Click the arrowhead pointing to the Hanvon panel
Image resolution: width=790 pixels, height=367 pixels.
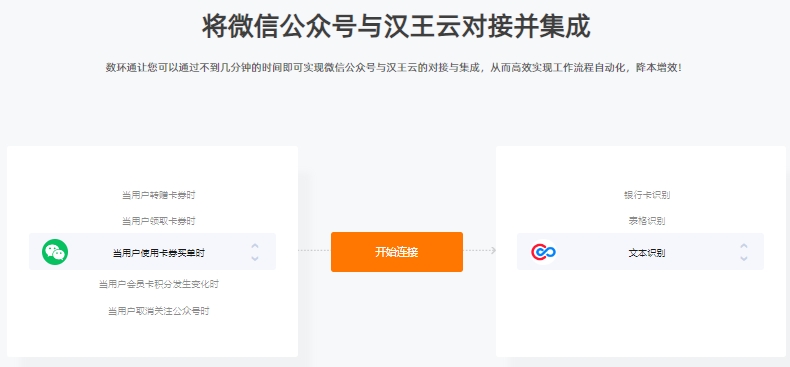[x=493, y=251]
